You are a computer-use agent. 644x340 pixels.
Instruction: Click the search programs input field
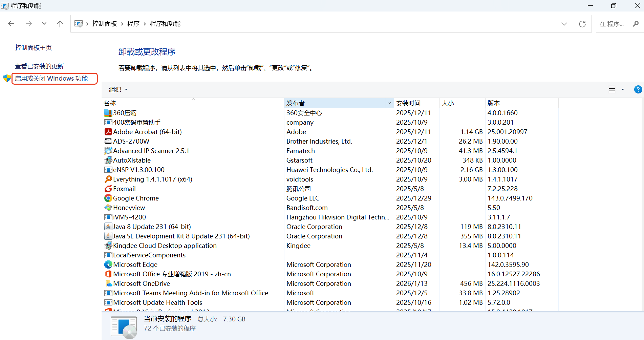click(x=613, y=24)
